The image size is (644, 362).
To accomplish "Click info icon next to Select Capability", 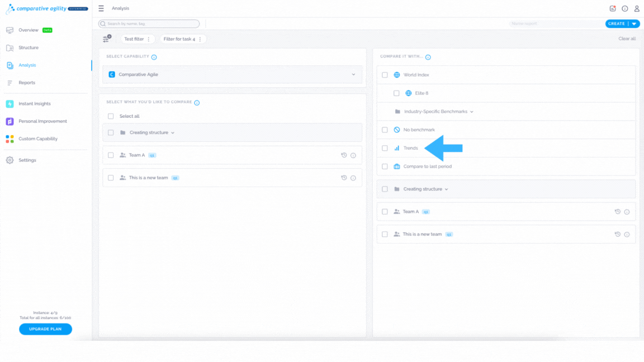I will [x=154, y=57].
